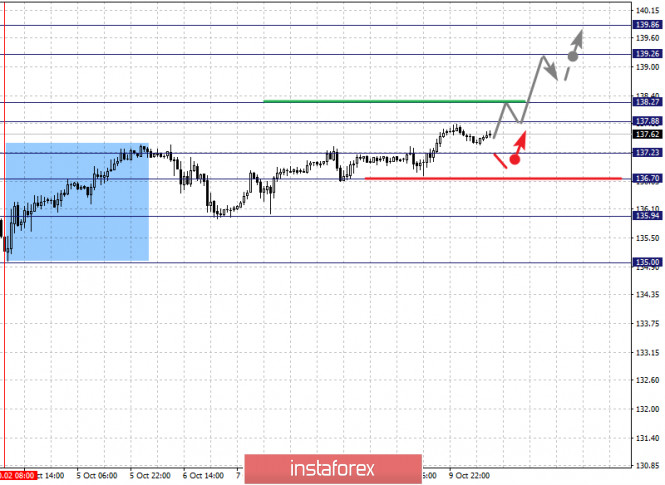Click the gray dot marker near 139.26
The image size is (665, 485).
pyautogui.click(x=573, y=56)
